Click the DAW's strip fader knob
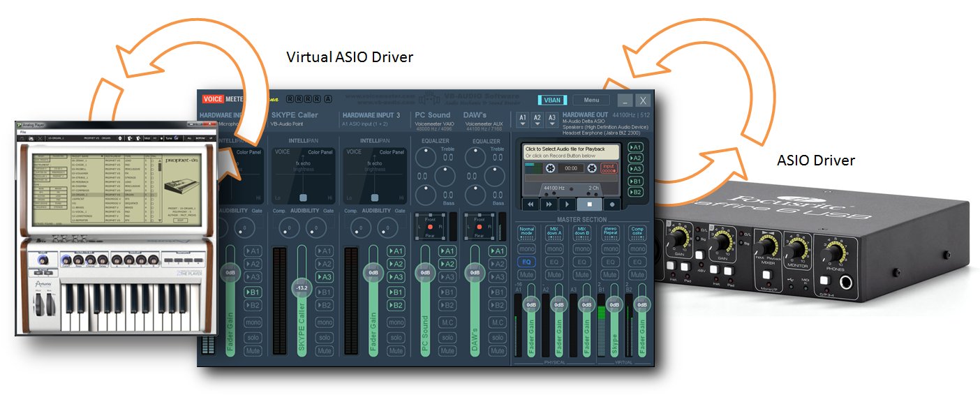Viewport: 980px width, 402px height. click(475, 273)
